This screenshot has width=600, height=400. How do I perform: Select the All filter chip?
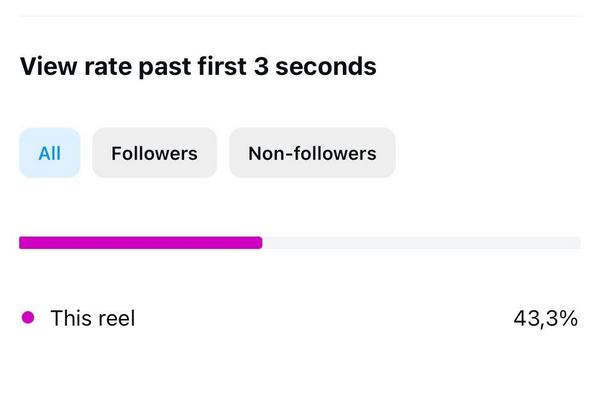point(49,153)
